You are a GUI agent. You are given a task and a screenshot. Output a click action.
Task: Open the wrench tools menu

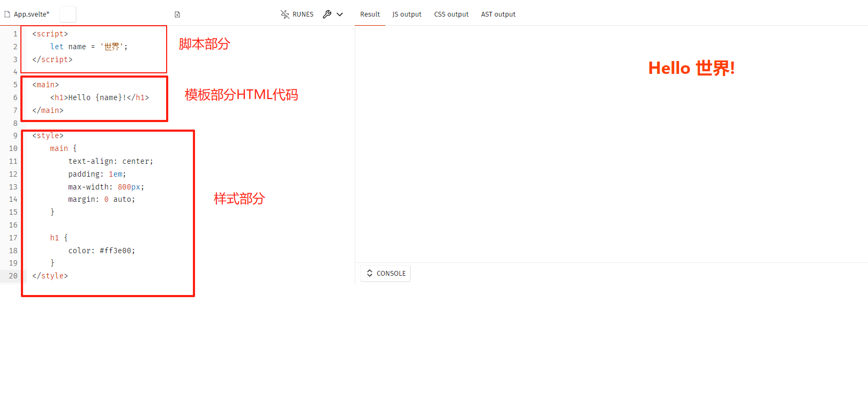pos(327,14)
